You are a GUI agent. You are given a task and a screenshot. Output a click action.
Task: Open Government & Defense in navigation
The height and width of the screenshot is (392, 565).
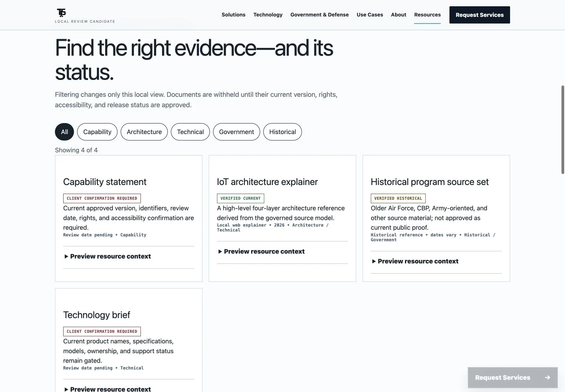point(319,15)
